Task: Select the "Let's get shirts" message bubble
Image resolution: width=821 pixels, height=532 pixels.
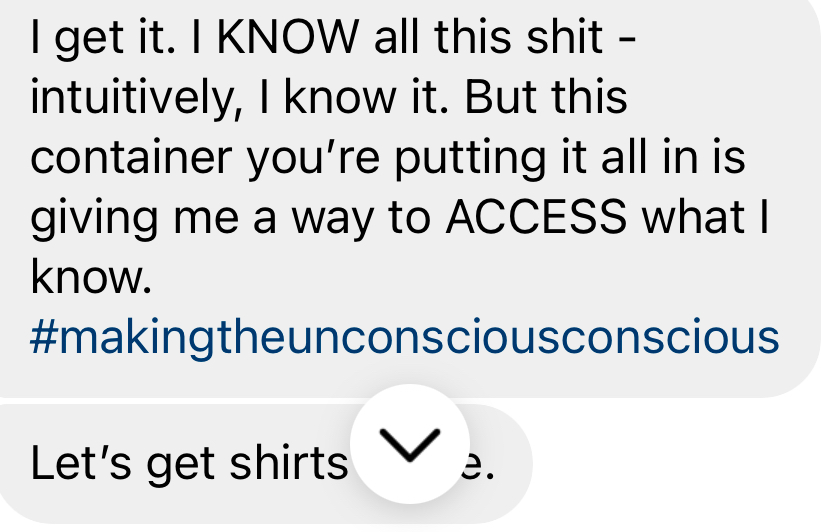Action: point(264,464)
